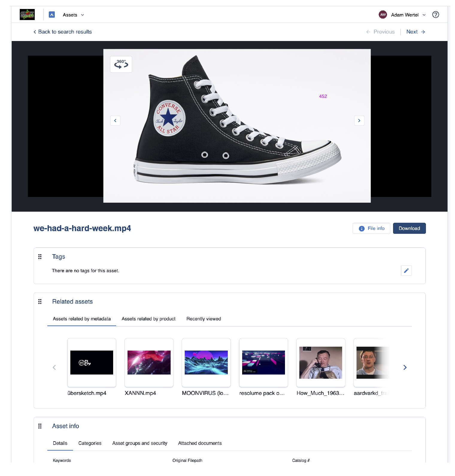
Task: Open the resolume pack thumbnail
Action: 263,363
